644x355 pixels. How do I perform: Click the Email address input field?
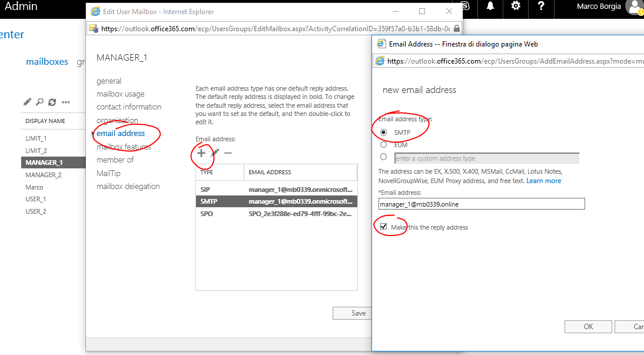coord(482,204)
